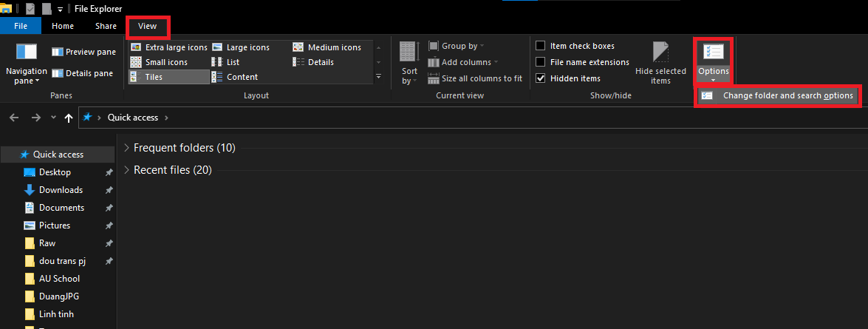This screenshot has width=868, height=329.
Task: Choose the Content layout option
Action: coord(235,77)
